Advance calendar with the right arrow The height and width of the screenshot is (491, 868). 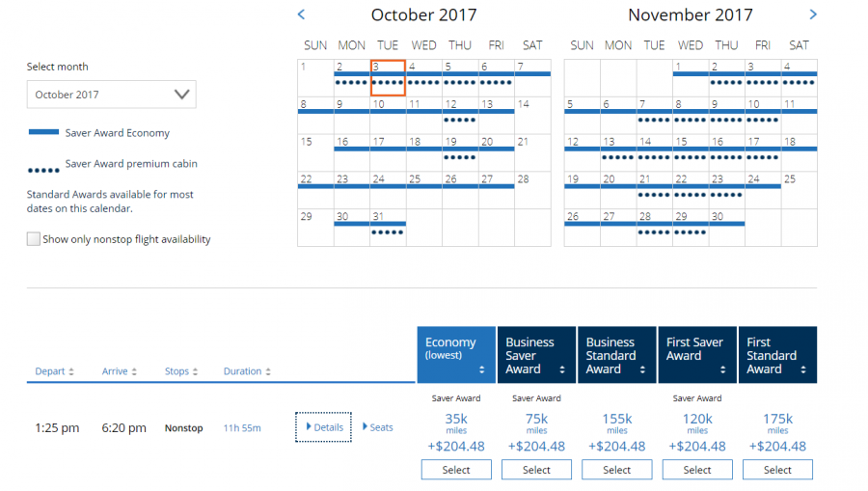tap(813, 14)
